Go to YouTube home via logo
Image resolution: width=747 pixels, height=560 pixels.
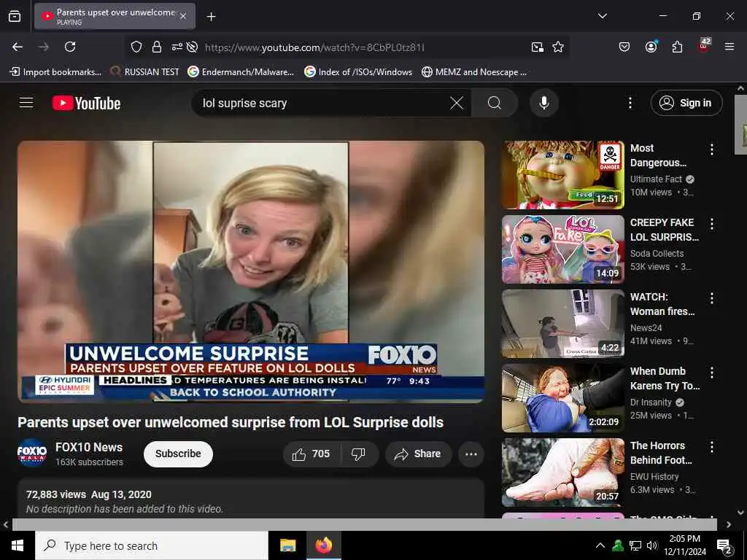click(86, 103)
